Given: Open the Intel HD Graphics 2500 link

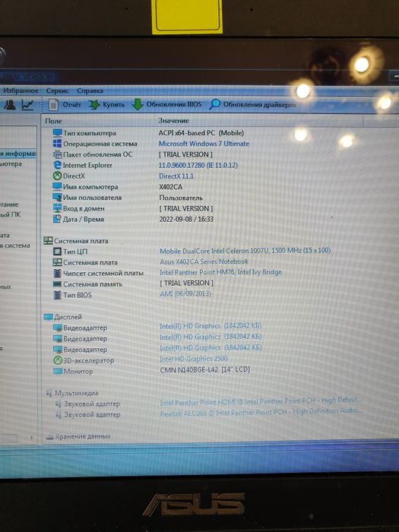Looking at the screenshot, I should pos(193,359).
